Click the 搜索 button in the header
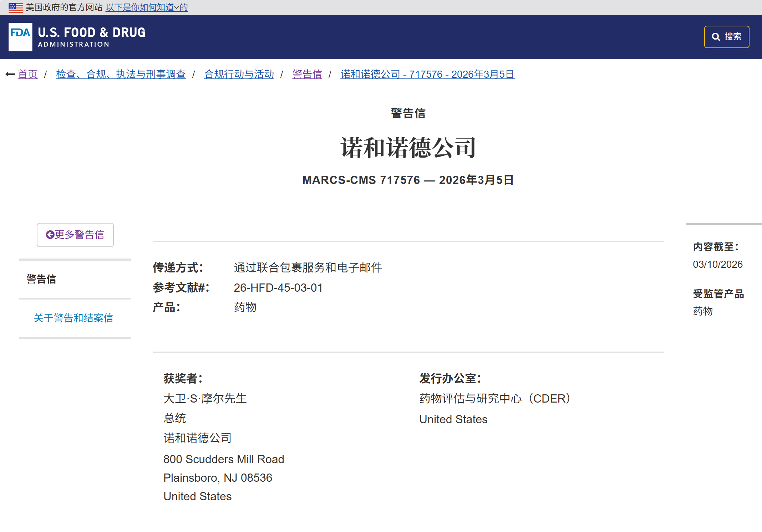This screenshot has height=532, width=762. (726, 37)
